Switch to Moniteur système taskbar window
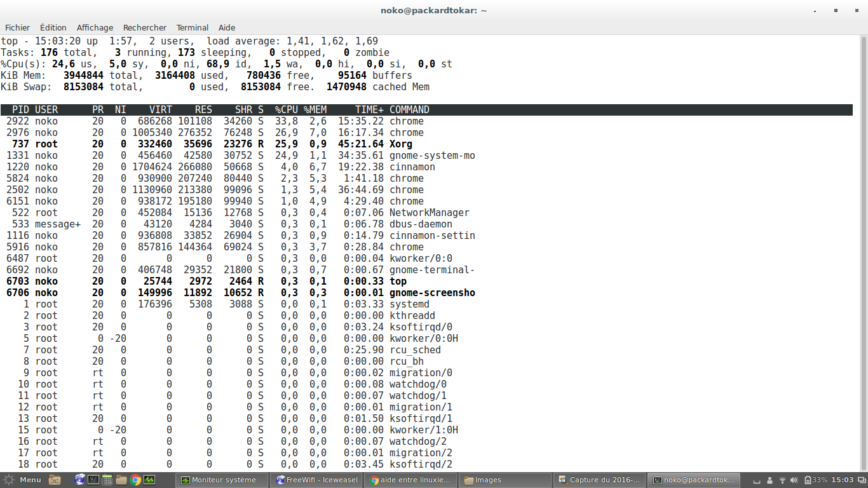The width and height of the screenshot is (868, 488). (x=222, y=480)
